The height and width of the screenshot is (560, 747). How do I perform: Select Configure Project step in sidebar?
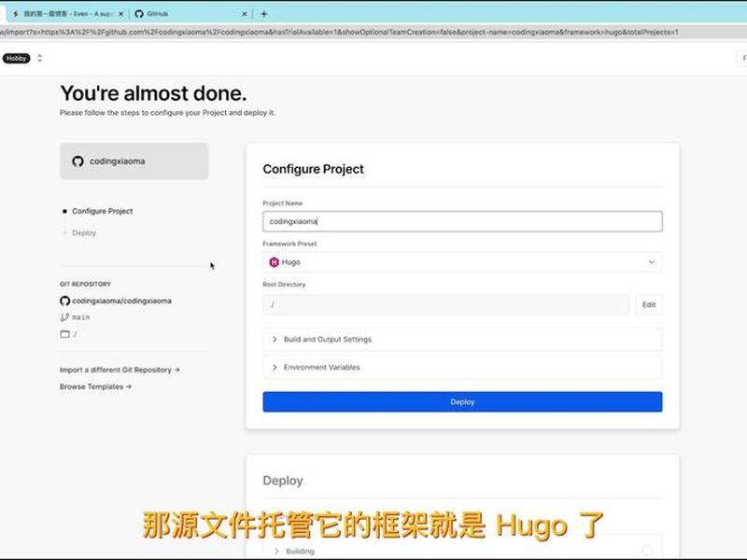click(103, 211)
